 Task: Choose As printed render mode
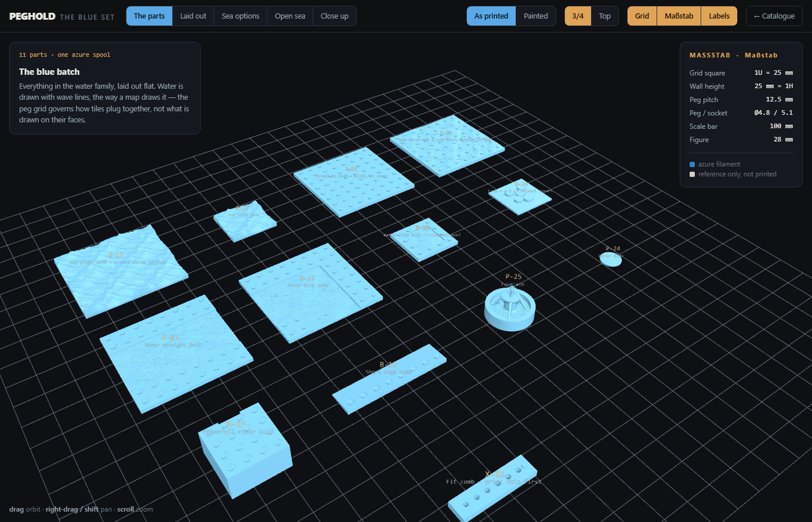(x=491, y=16)
